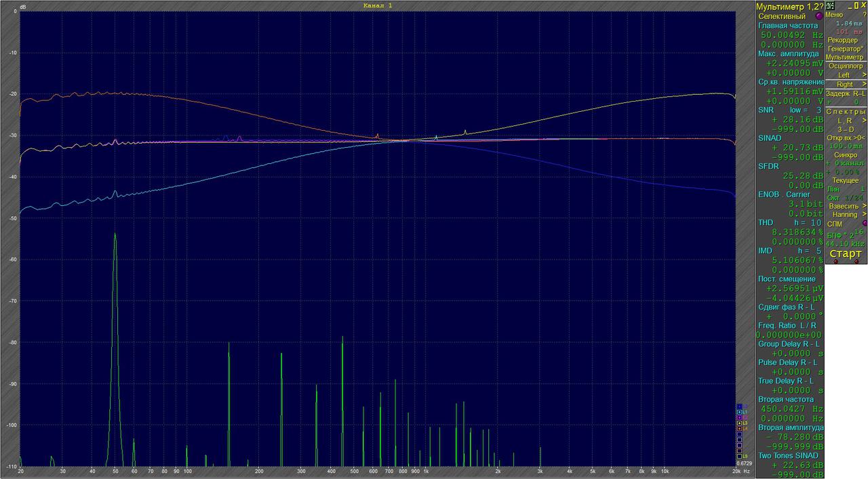Expand the L, R spectra selector
The width and height of the screenshot is (868, 479).
coord(864,120)
